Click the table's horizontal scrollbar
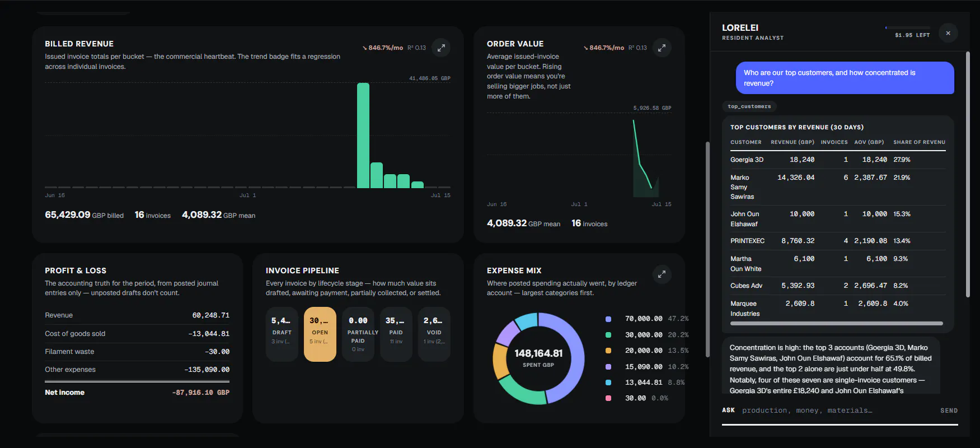980x448 pixels. 837,323
